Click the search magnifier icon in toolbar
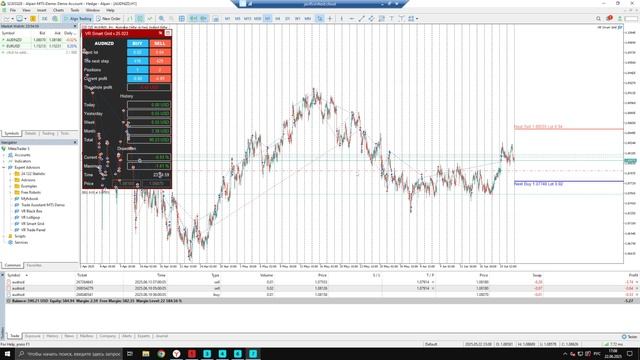 [x=598, y=19]
